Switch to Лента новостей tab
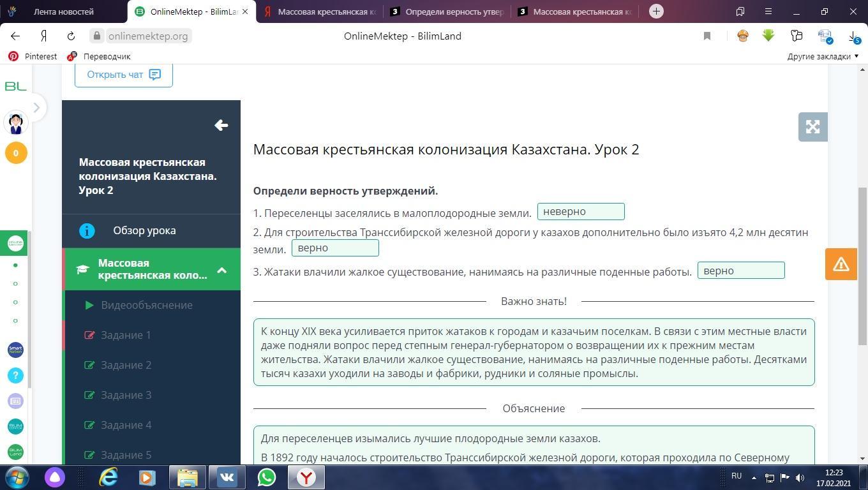The height and width of the screenshot is (490, 868). 64,11
